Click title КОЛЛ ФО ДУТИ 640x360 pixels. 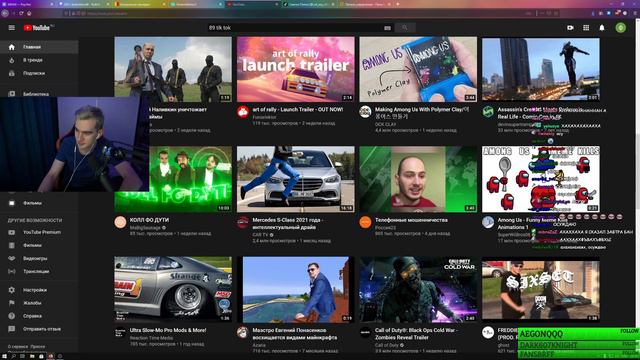(x=149, y=220)
